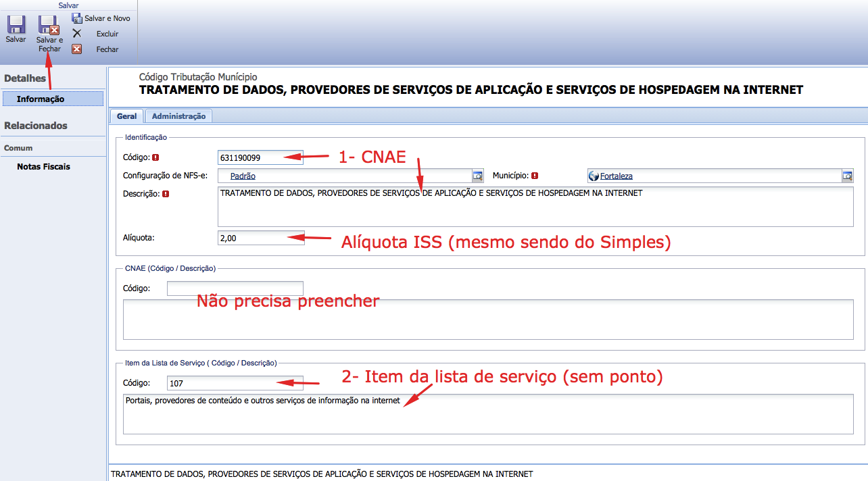This screenshot has width=868, height=481.
Task: Click the service list Código field 107
Action: (x=235, y=383)
